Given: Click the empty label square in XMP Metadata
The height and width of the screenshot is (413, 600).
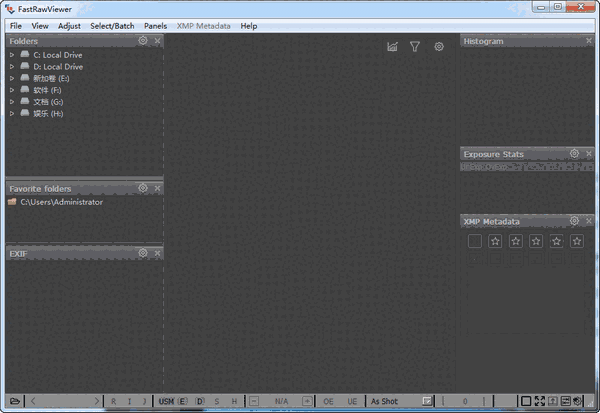Looking at the screenshot, I should [474, 241].
